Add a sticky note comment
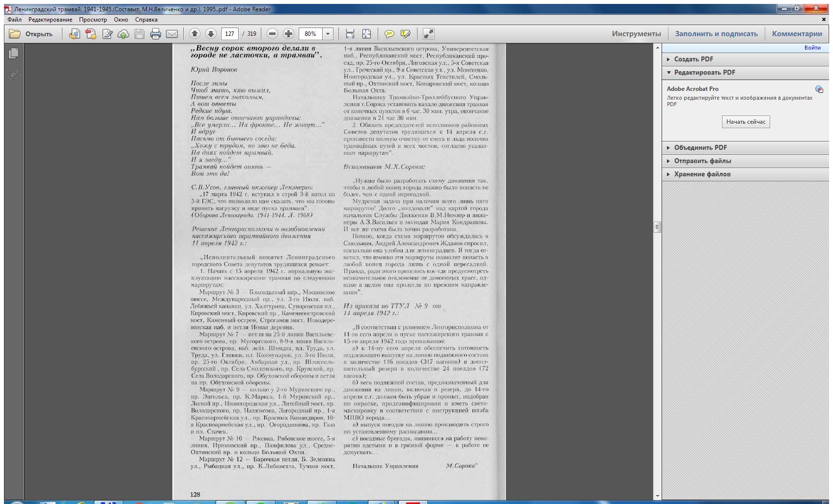The height and width of the screenshot is (504, 833). coord(389,34)
